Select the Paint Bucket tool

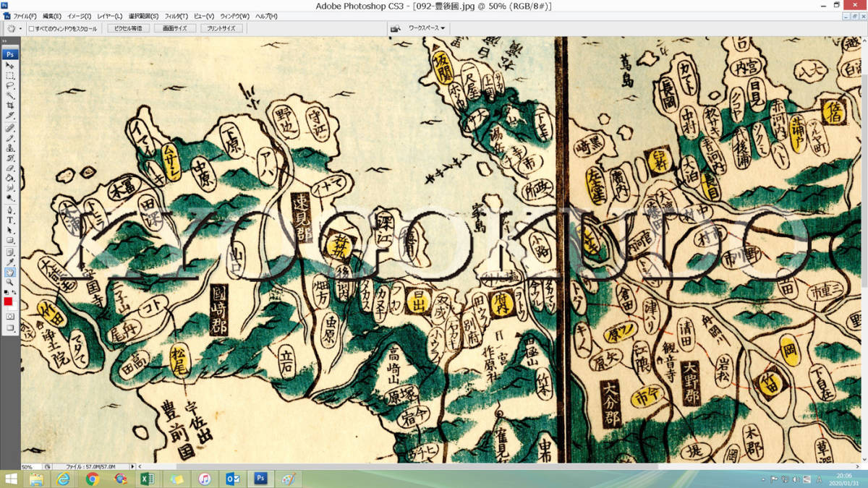pos(10,178)
